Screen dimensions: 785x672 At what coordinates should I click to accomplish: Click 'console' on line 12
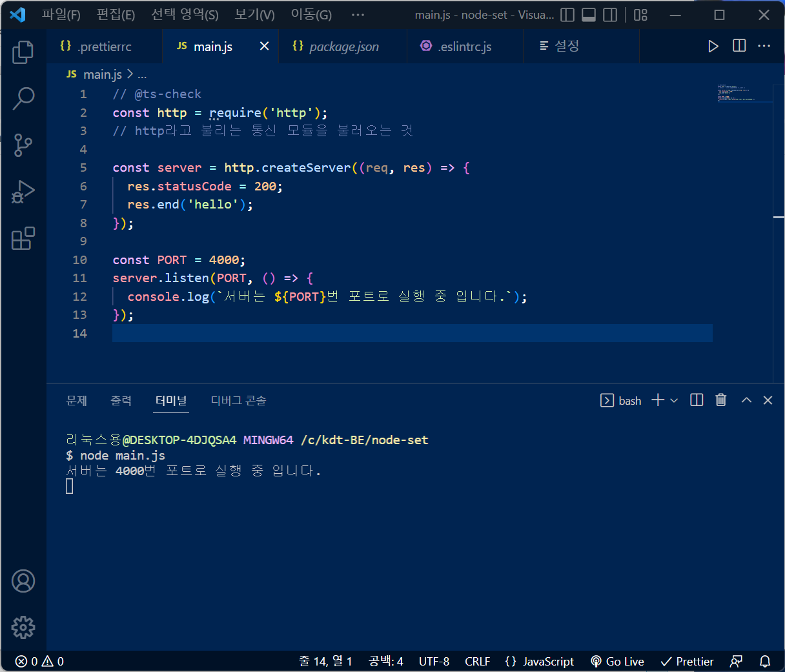153,297
